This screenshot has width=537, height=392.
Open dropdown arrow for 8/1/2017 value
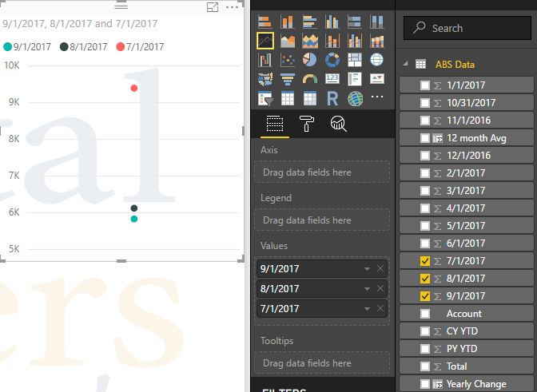tap(367, 289)
